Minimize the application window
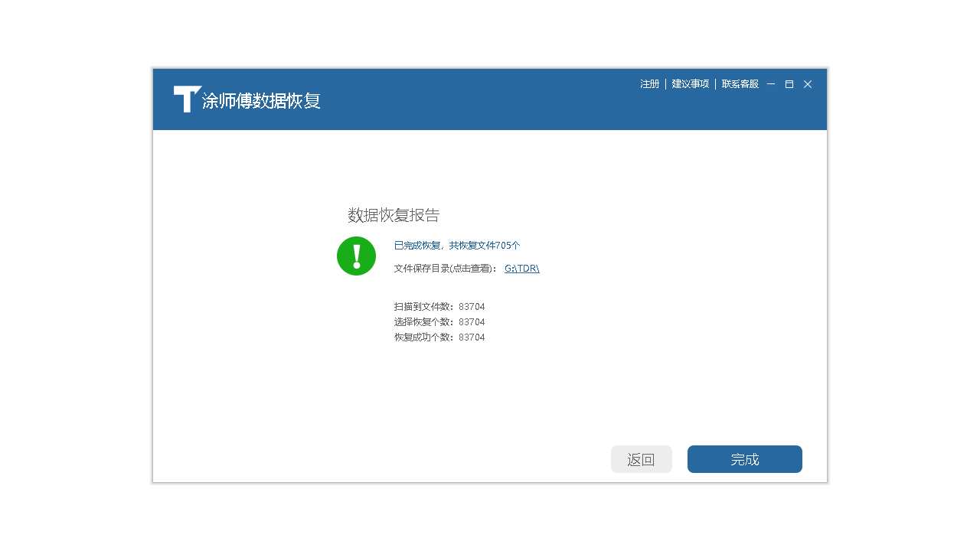This screenshot has width=980, height=551. tap(770, 84)
